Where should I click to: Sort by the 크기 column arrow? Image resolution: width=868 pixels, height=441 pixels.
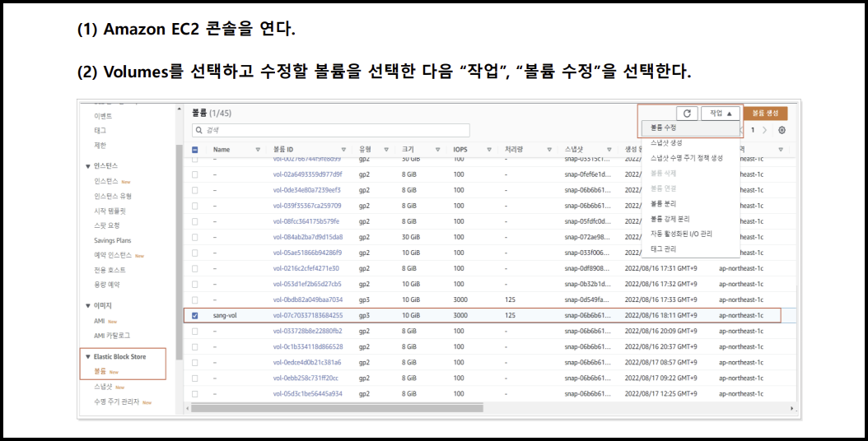click(x=438, y=150)
